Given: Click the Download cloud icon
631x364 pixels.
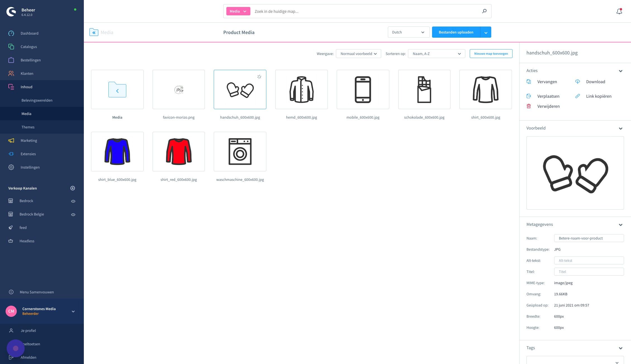Looking at the screenshot, I should [578, 82].
